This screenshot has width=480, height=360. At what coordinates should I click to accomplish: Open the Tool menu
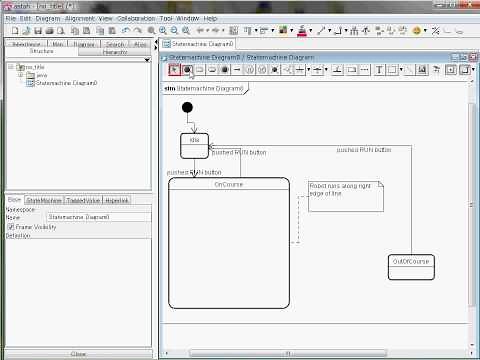[x=166, y=19]
